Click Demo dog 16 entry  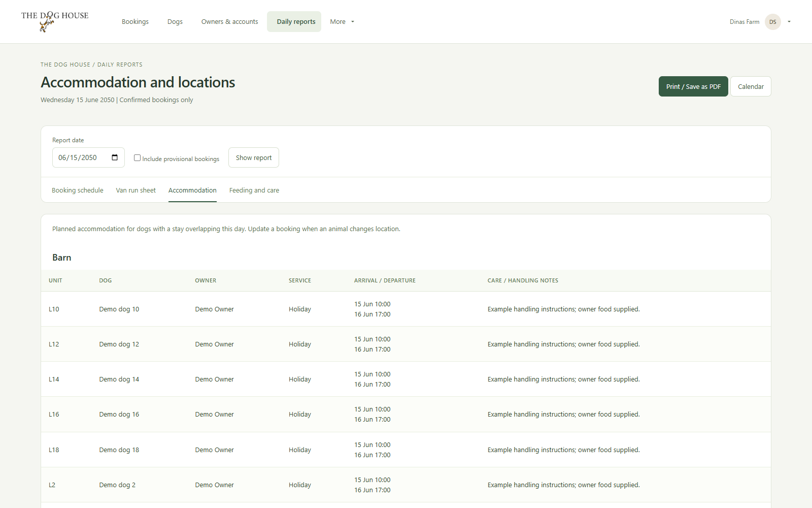tap(119, 414)
